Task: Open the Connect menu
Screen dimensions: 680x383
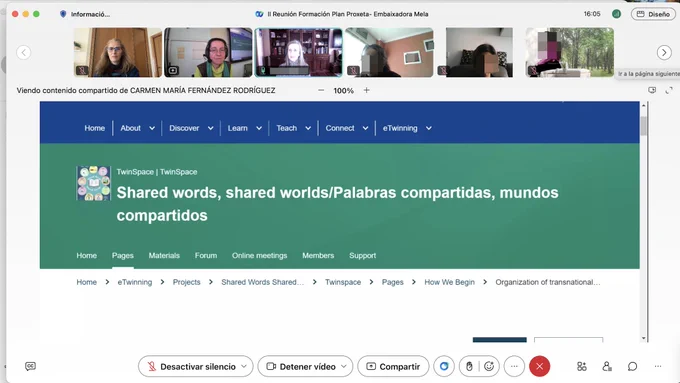Action: point(340,128)
